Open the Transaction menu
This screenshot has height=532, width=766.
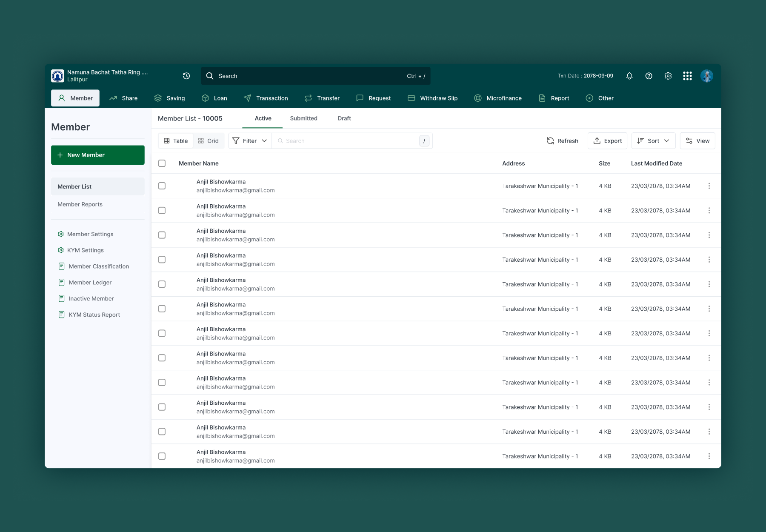point(266,98)
